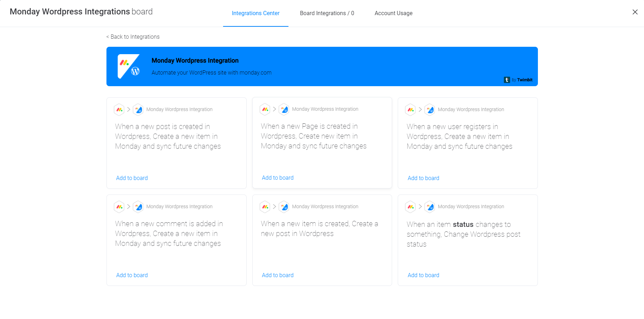Image resolution: width=644 pixels, height=319 pixels.
Task: Click the Twimbit author logo in banner
Action: coord(507,80)
